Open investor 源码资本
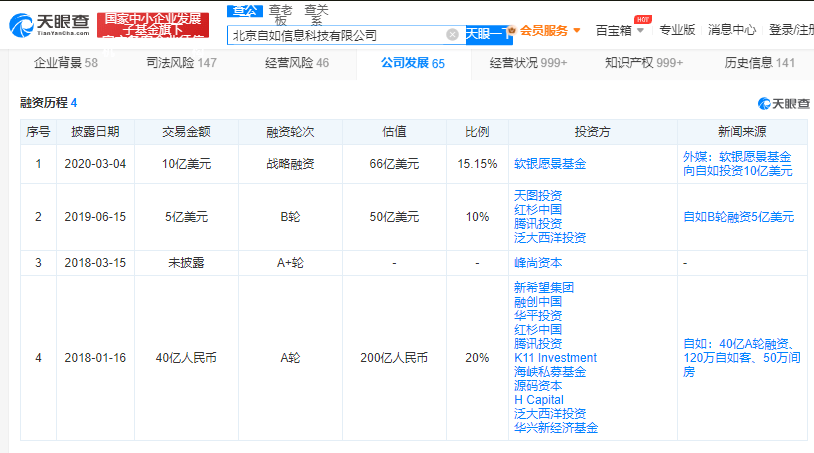 538,386
